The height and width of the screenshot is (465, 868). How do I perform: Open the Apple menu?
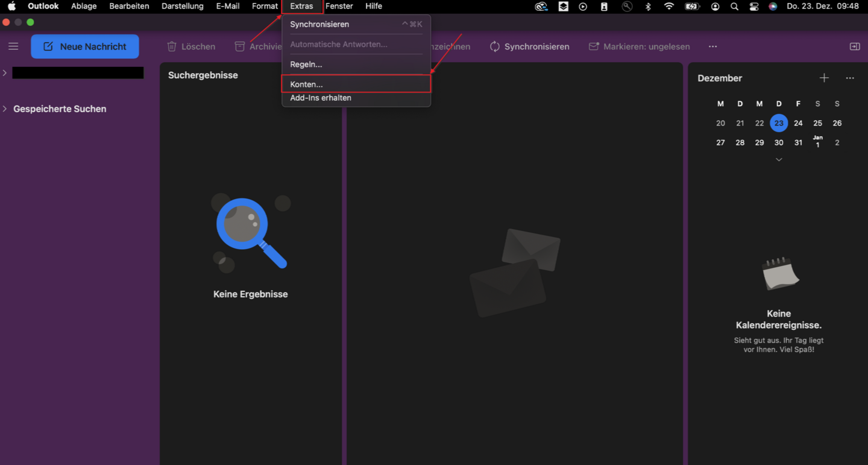11,6
